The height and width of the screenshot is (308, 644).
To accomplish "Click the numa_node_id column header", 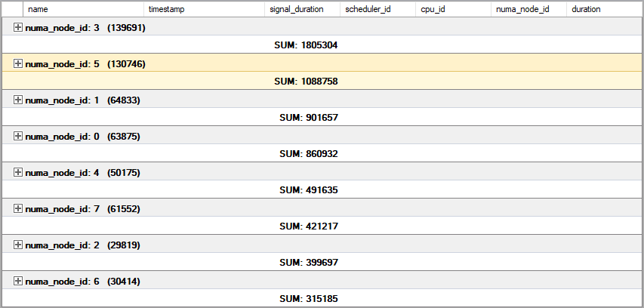I will click(x=528, y=10).
